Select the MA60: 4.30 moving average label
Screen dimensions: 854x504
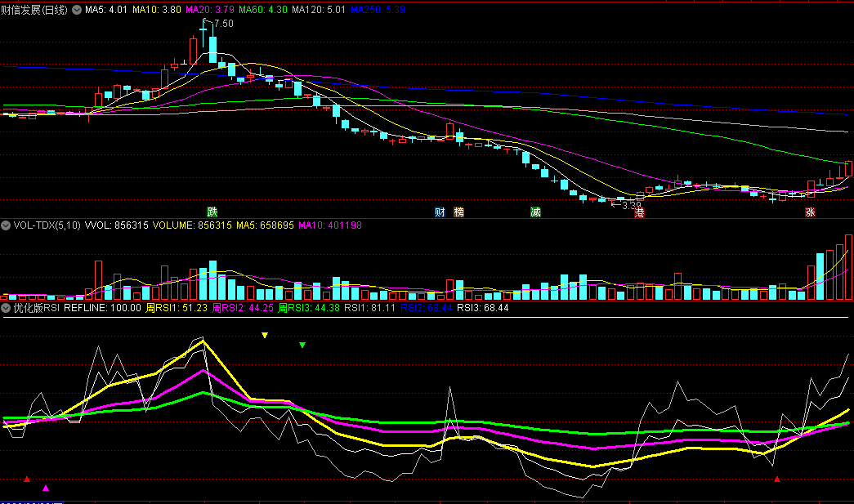coord(263,10)
